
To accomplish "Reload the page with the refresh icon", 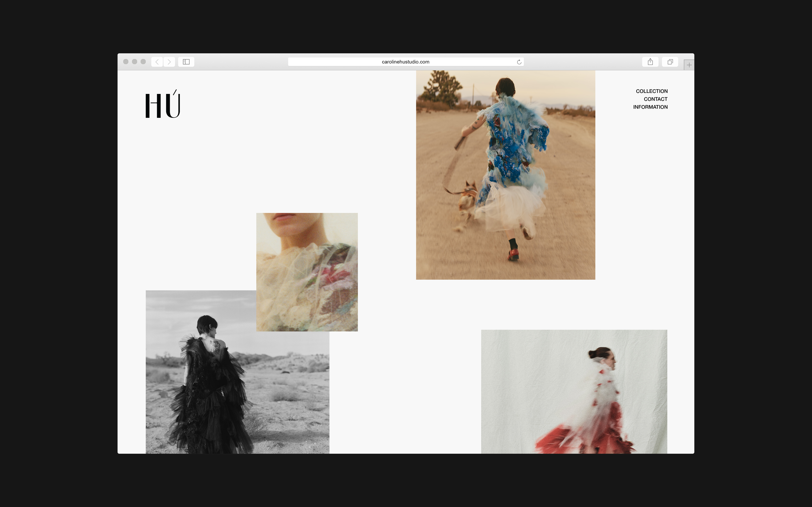I will 519,62.
